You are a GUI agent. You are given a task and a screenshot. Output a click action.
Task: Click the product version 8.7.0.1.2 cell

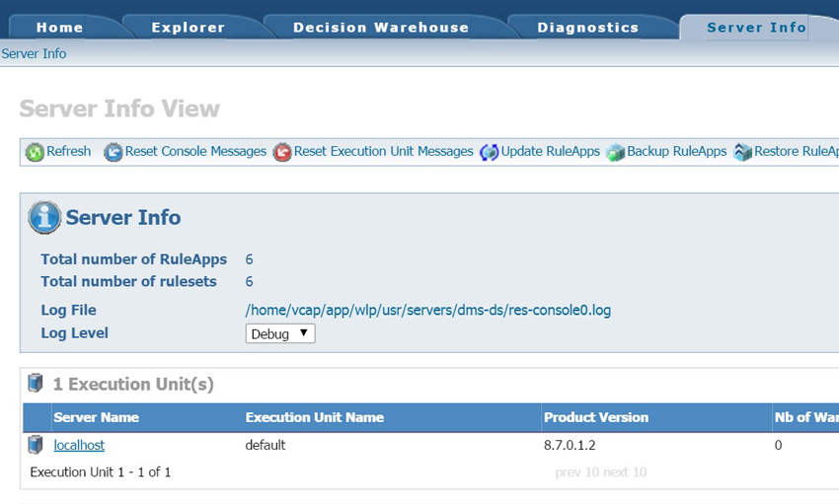pyautogui.click(x=570, y=445)
